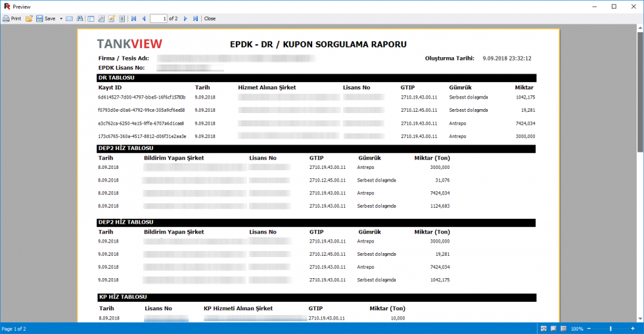
Task: Open a report file with folder icon
Action: coord(29,18)
